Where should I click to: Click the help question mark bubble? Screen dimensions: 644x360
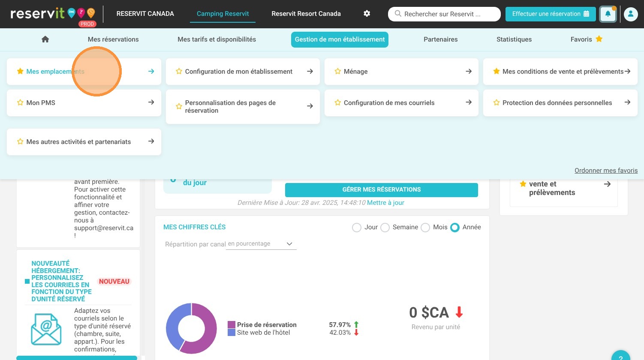[620, 356]
